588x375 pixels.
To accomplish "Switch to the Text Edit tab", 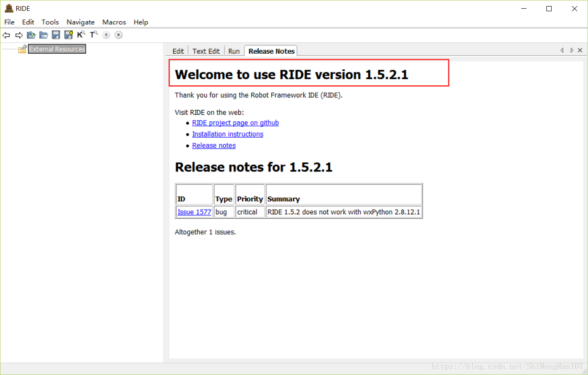I will 206,51.
